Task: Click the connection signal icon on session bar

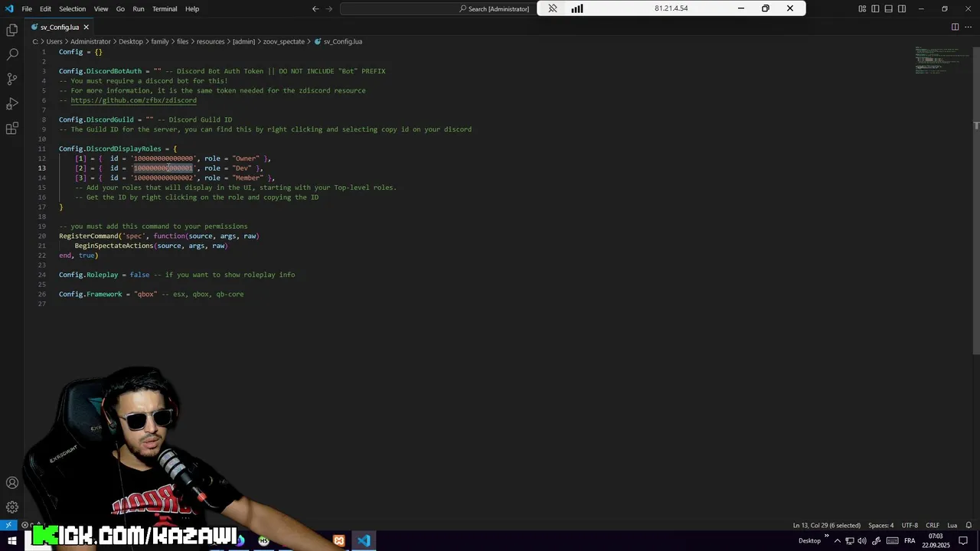Action: click(577, 8)
